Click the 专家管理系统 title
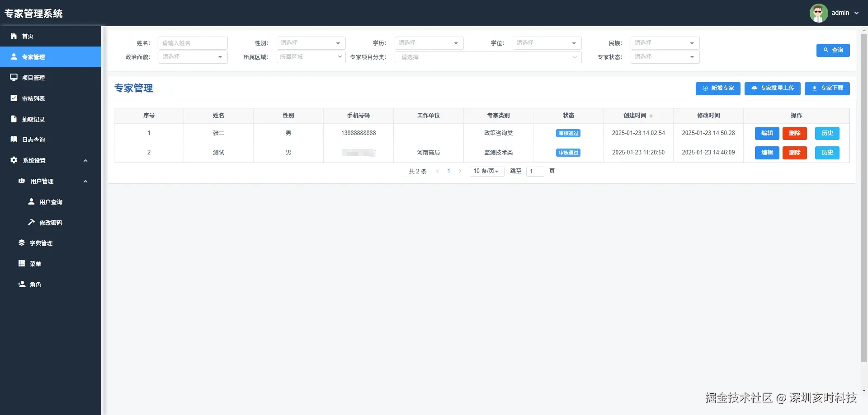The height and width of the screenshot is (415, 868). pyautogui.click(x=33, y=14)
